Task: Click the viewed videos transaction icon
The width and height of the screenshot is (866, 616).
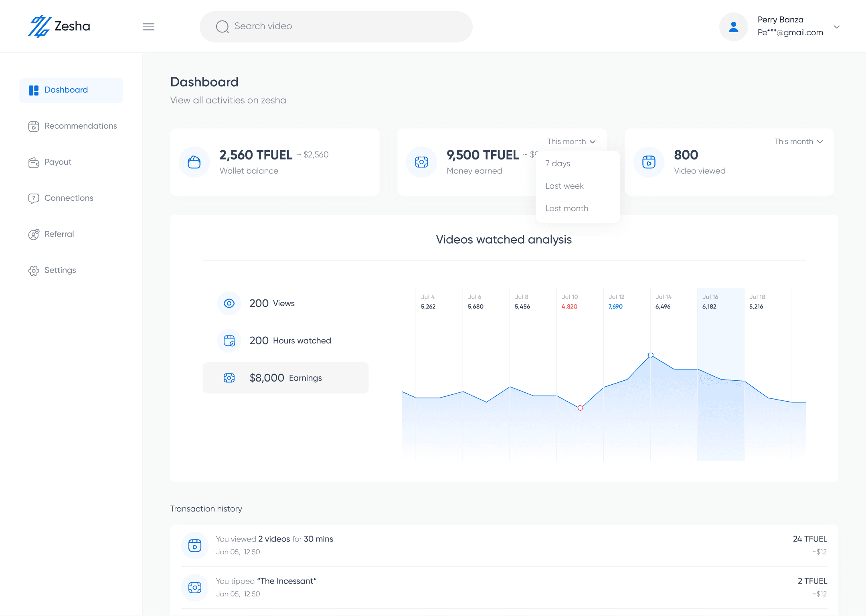Action: [195, 545]
